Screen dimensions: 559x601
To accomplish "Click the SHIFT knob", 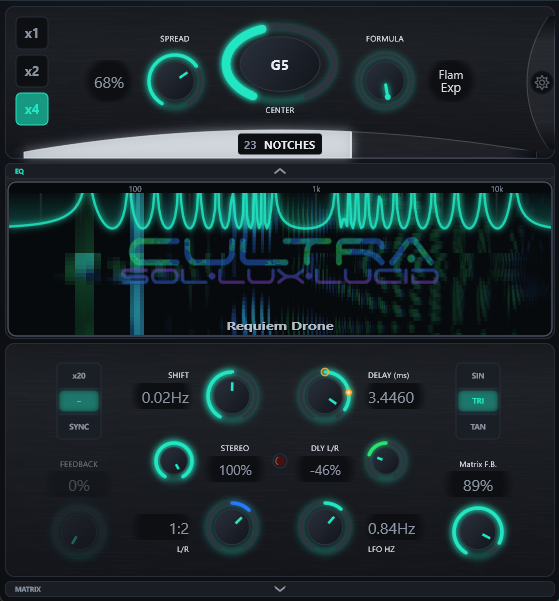I will 232,396.
